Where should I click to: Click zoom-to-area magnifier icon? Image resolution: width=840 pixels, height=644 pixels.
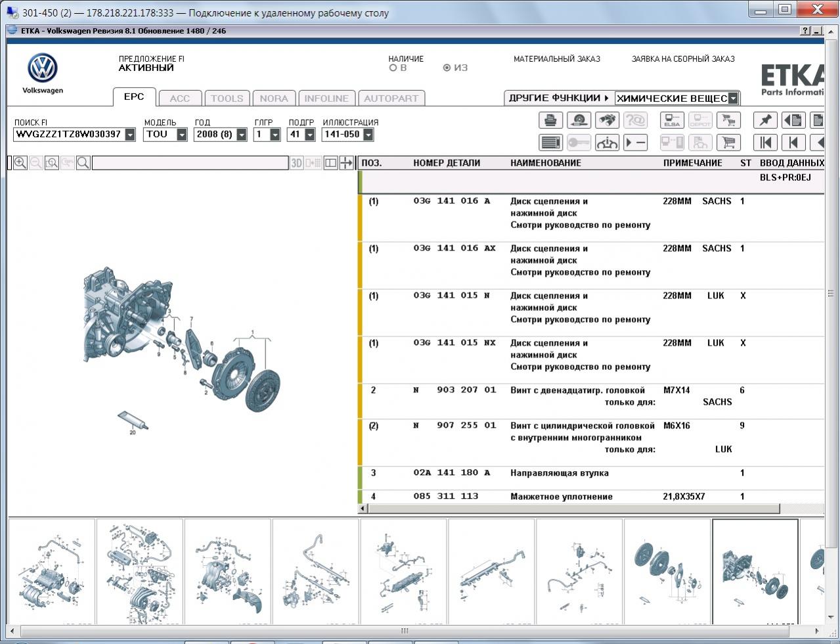pos(52,163)
